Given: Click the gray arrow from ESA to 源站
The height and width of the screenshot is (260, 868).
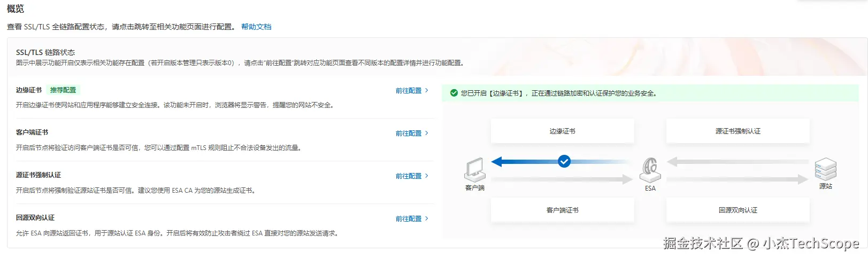Looking at the screenshot, I should coord(738,179).
